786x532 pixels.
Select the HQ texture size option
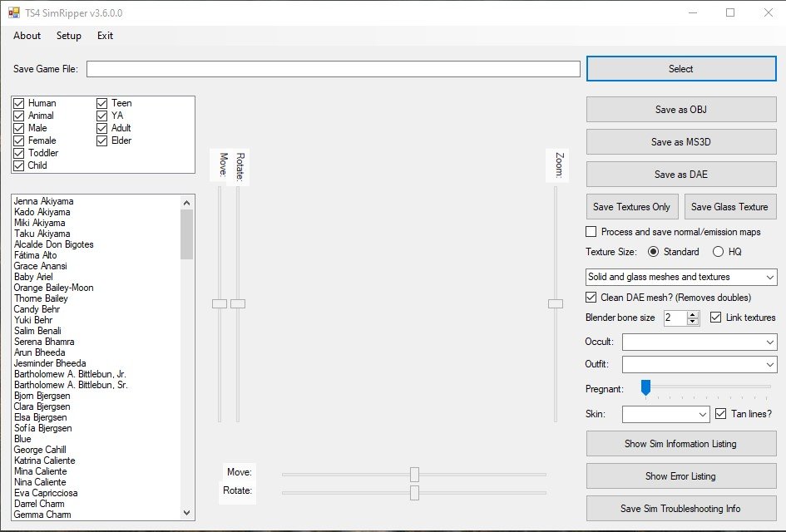point(719,252)
